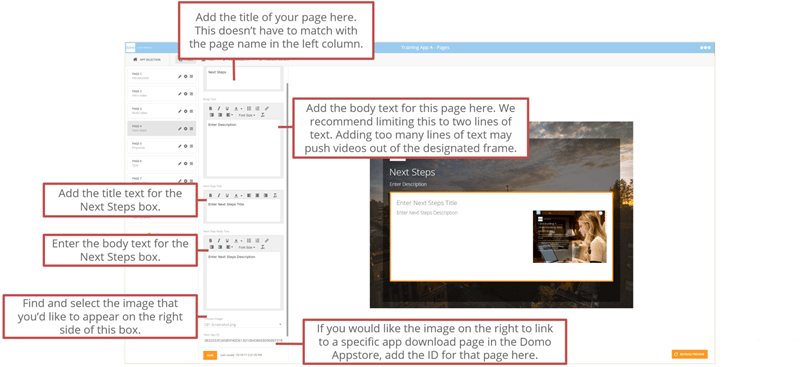
Task: Switch to the App Selection tab
Action: pyautogui.click(x=147, y=60)
